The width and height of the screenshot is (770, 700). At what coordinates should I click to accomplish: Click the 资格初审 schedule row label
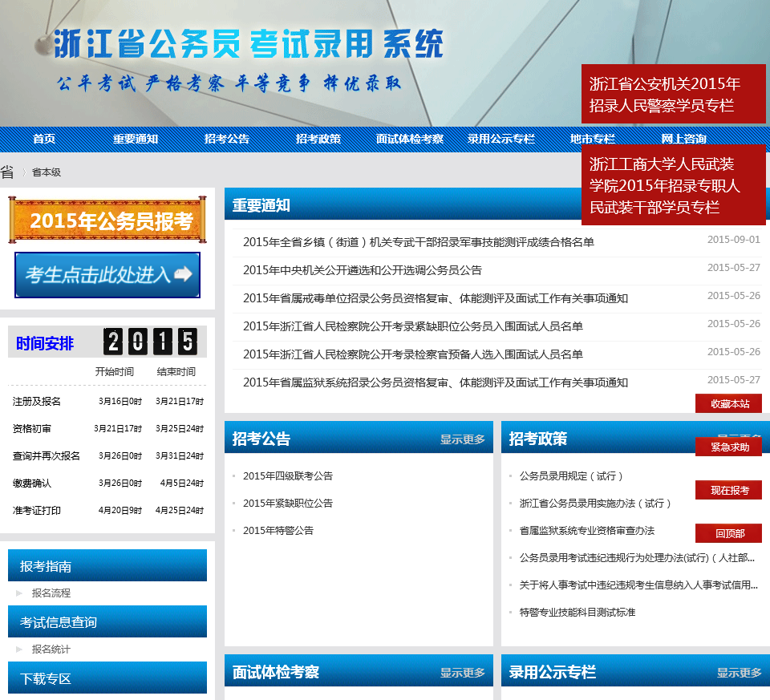32,429
